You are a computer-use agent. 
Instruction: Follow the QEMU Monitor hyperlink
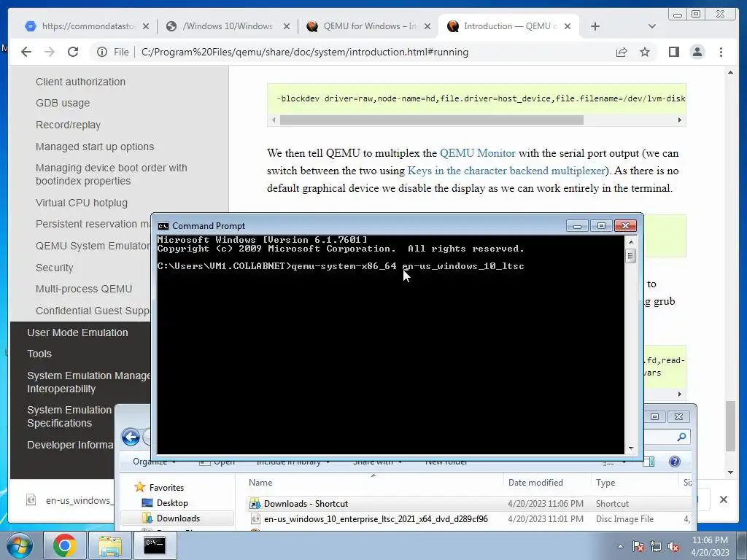(477, 153)
